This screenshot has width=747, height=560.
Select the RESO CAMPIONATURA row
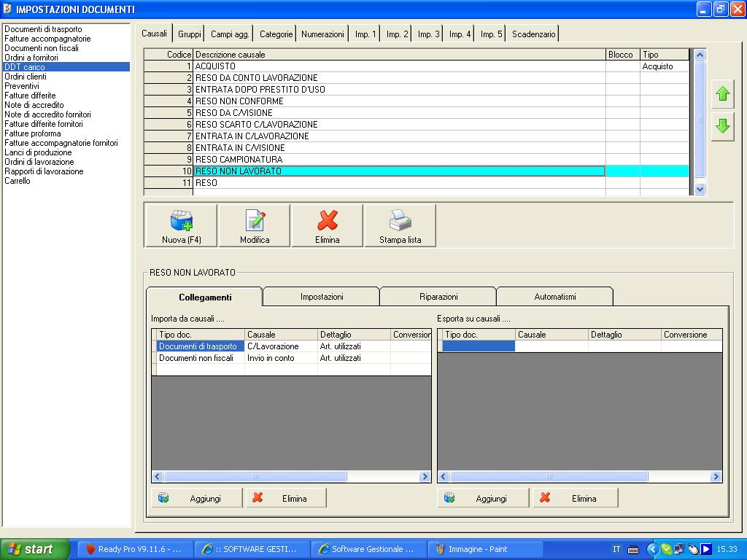pyautogui.click(x=239, y=160)
